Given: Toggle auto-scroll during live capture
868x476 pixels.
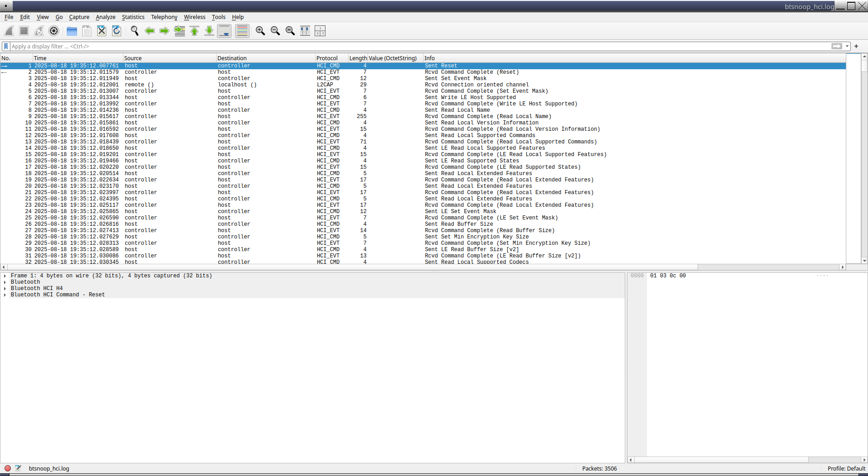Looking at the screenshot, I should point(224,31).
